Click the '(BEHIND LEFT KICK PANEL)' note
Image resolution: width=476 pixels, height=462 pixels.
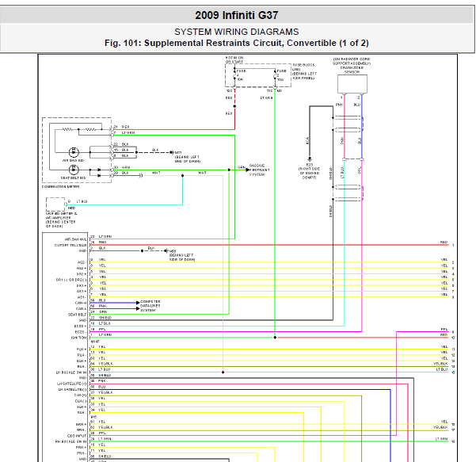[x=304, y=76]
